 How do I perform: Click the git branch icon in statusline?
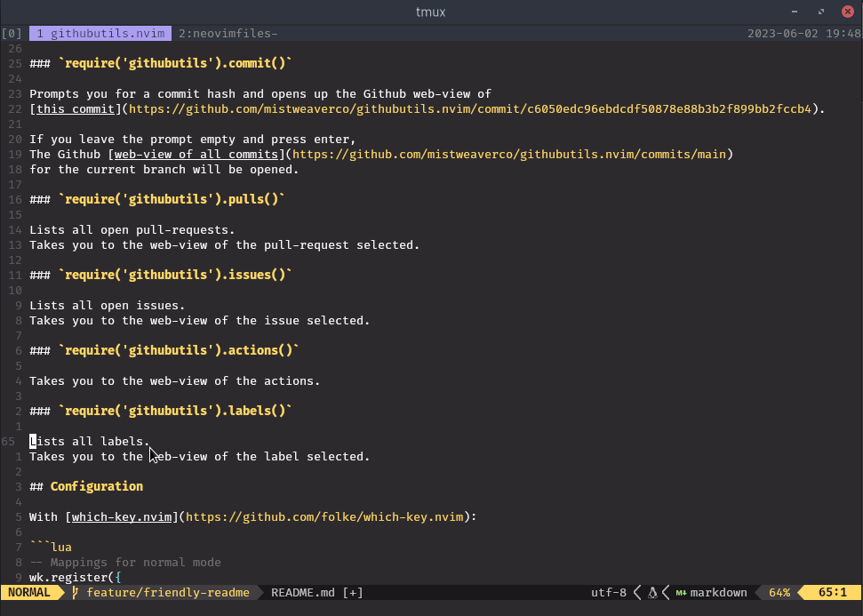75,593
